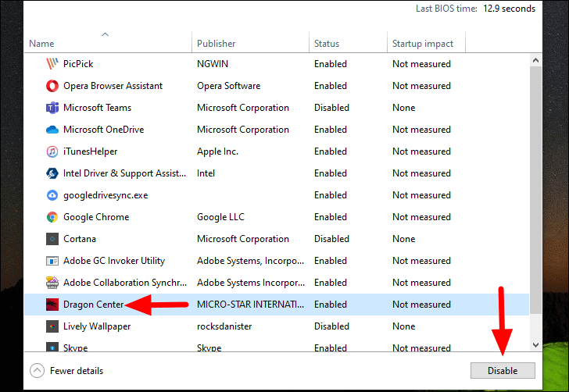This screenshot has height=392, width=569.
Task: Click Last BIOS time value
Action: (x=509, y=9)
